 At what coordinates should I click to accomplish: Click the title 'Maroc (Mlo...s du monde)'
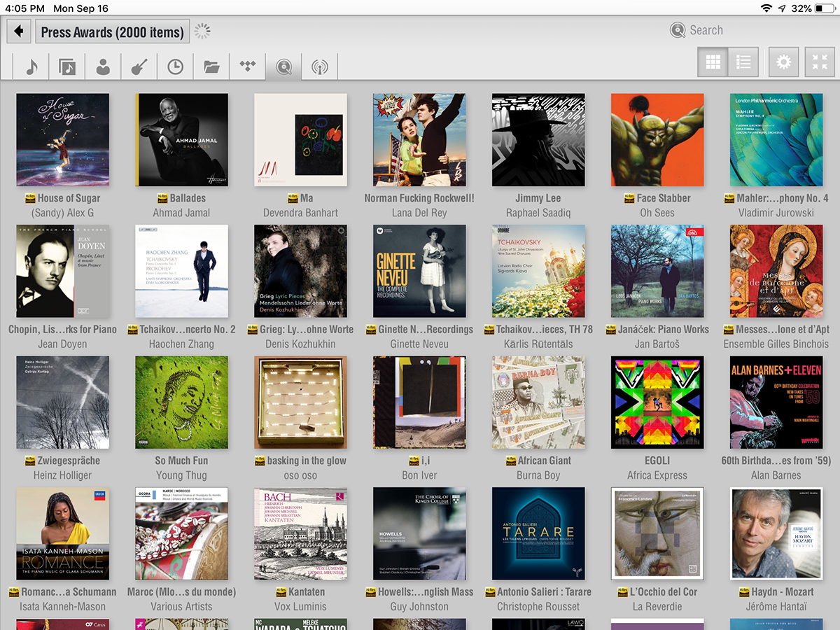tap(182, 592)
